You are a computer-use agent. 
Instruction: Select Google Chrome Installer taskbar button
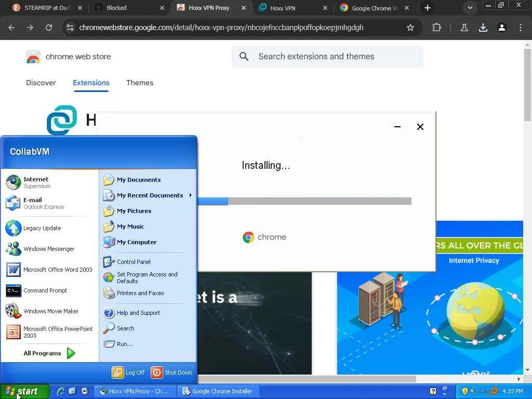[218, 392]
